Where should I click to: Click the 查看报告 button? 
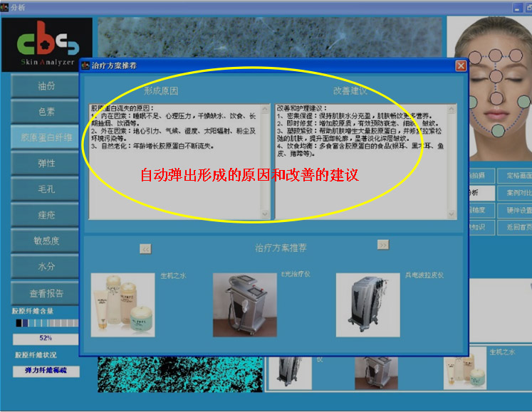click(46, 292)
